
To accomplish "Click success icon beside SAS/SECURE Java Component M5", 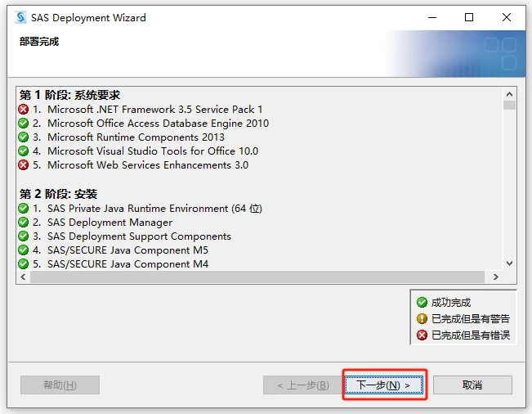I will [24, 250].
